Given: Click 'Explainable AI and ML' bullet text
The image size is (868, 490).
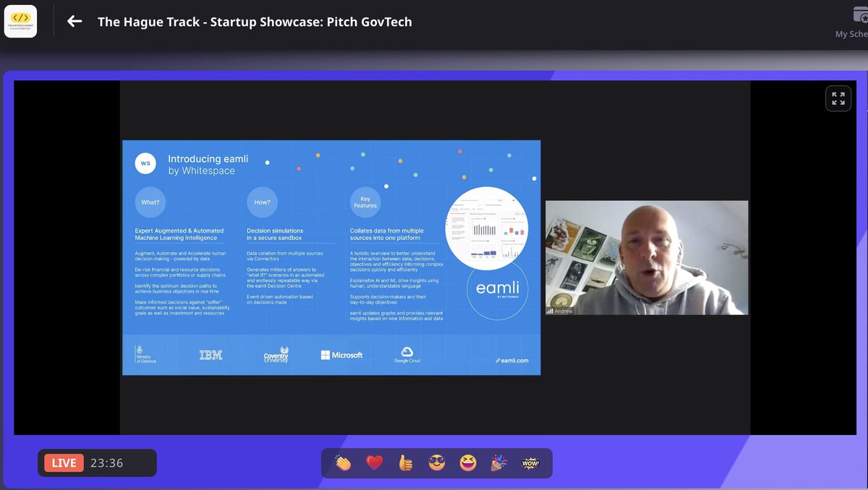Looking at the screenshot, I should coord(394,283).
